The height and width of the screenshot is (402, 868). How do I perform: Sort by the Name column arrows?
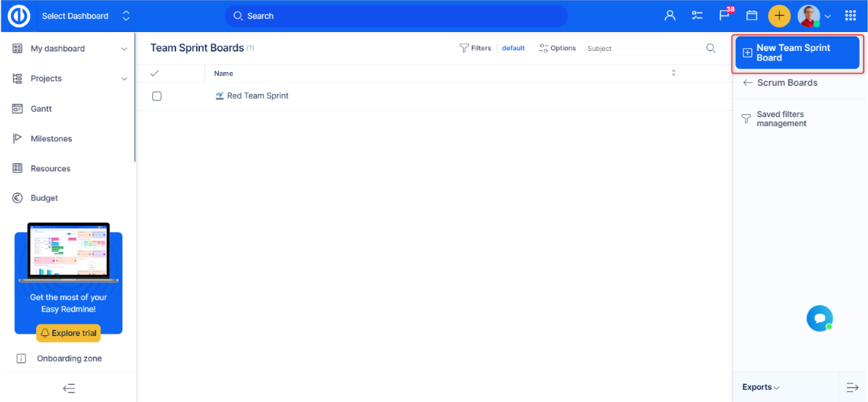674,73
